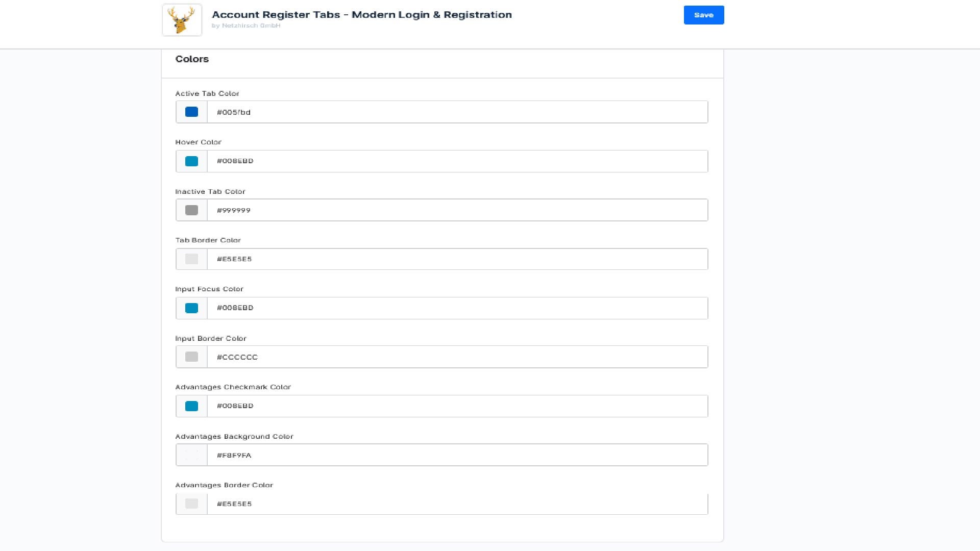Open the Tab Border Color swatch
The width and height of the screenshot is (980, 551).
191,259
